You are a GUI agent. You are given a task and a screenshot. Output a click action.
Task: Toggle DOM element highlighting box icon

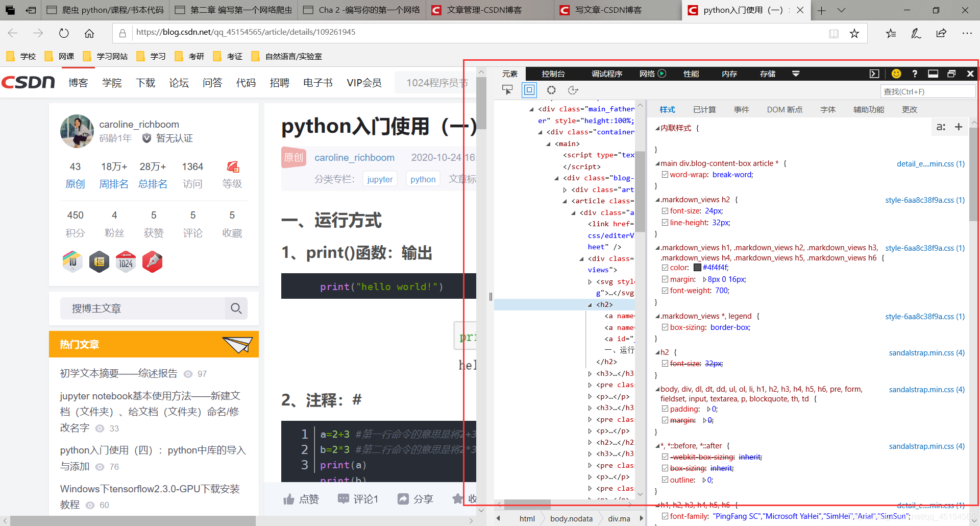(529, 90)
